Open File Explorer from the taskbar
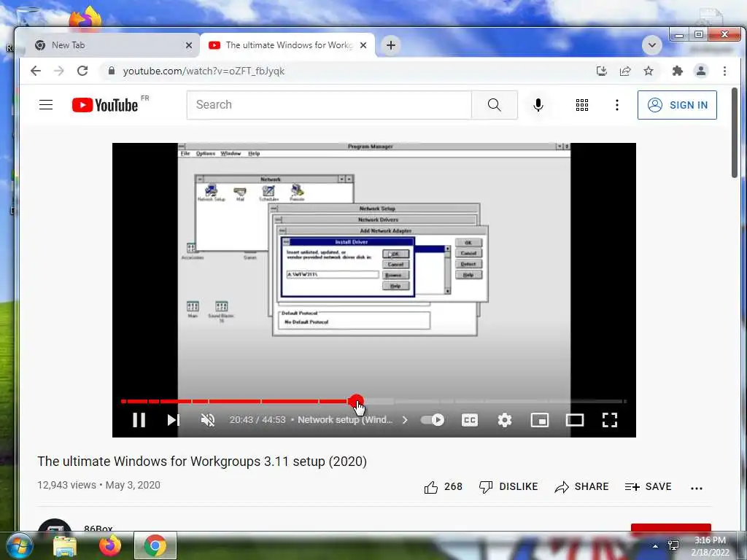 tap(65, 545)
